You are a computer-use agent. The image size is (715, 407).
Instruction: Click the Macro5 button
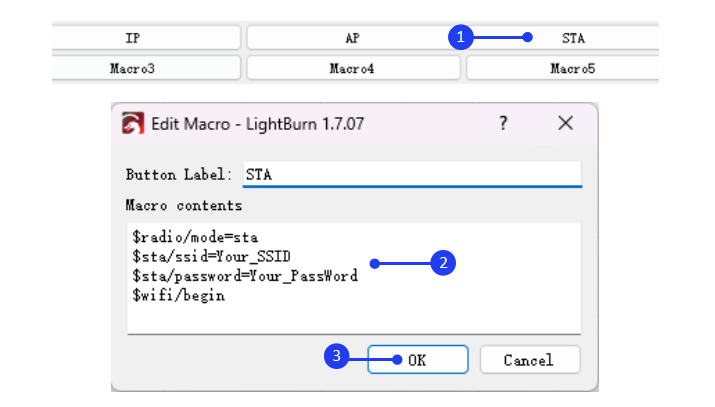coord(563,68)
